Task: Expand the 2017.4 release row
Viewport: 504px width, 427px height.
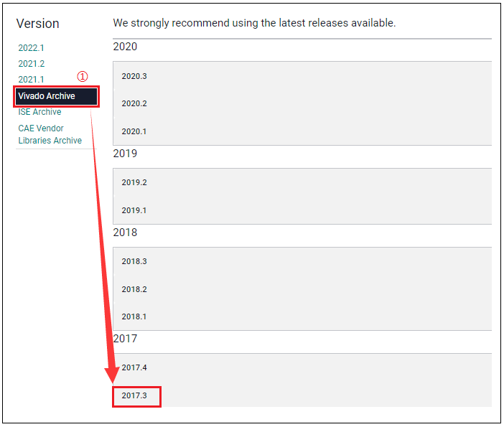Action: (x=134, y=367)
